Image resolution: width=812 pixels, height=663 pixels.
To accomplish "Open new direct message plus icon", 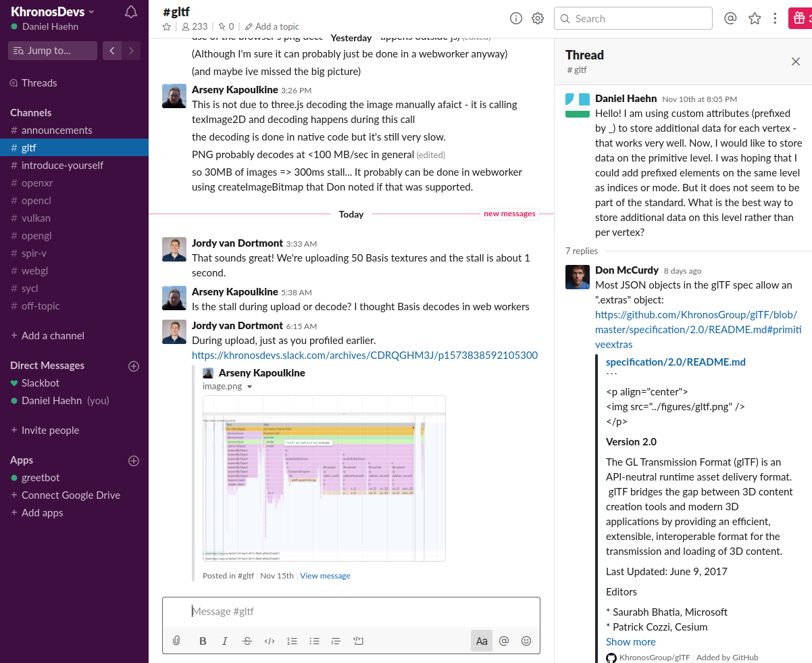I will [x=134, y=366].
